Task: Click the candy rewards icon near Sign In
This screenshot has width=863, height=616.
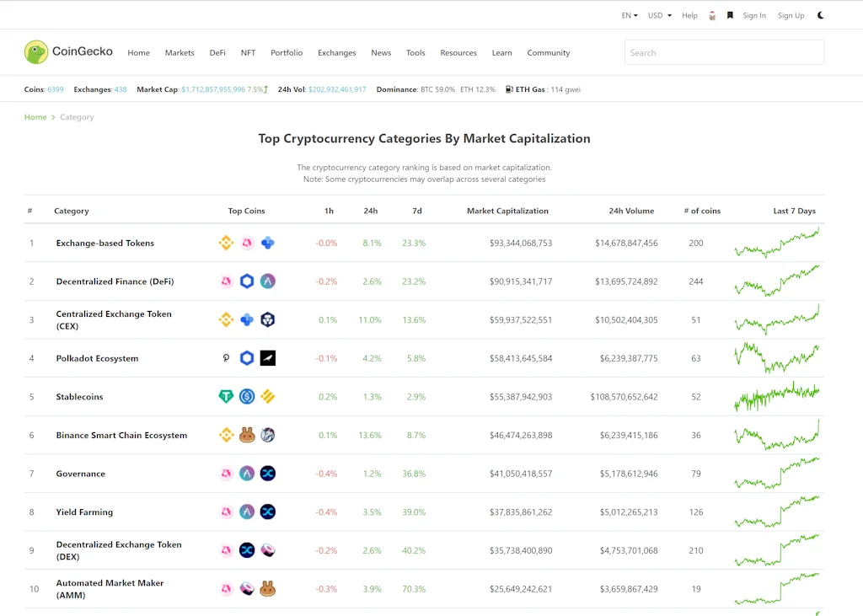Action: (711, 15)
